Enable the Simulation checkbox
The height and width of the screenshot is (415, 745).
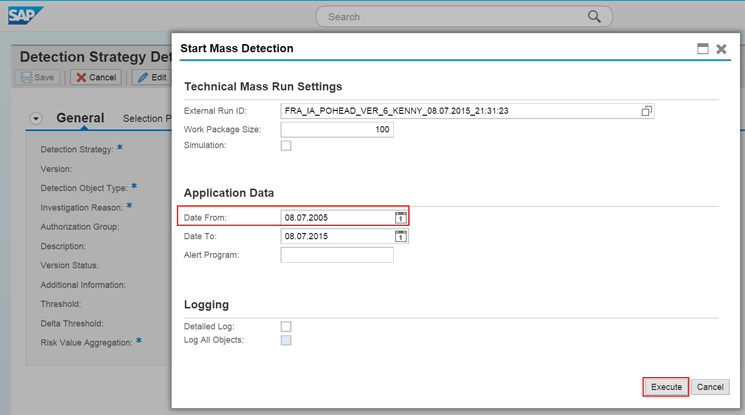click(x=286, y=145)
